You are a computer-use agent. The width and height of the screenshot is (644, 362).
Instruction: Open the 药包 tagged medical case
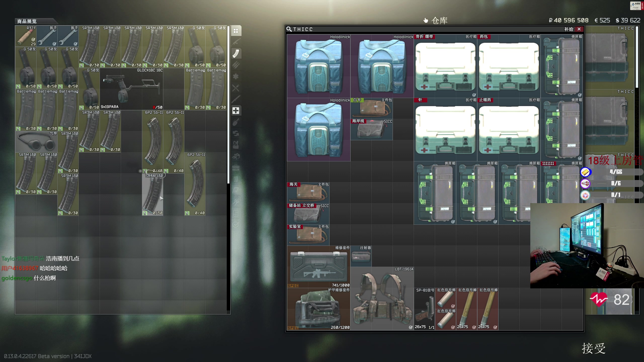(509, 66)
